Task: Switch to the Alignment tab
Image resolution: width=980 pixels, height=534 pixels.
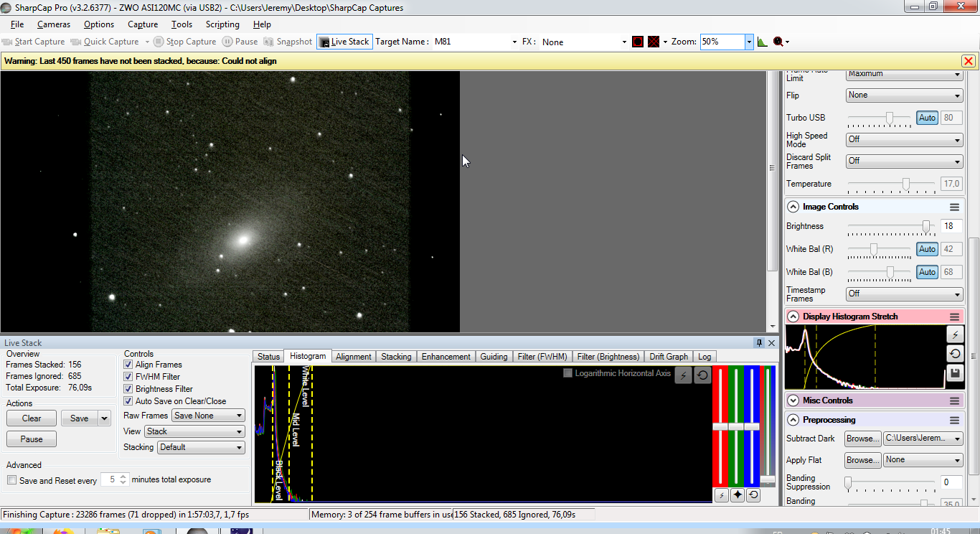Action: [x=353, y=357]
